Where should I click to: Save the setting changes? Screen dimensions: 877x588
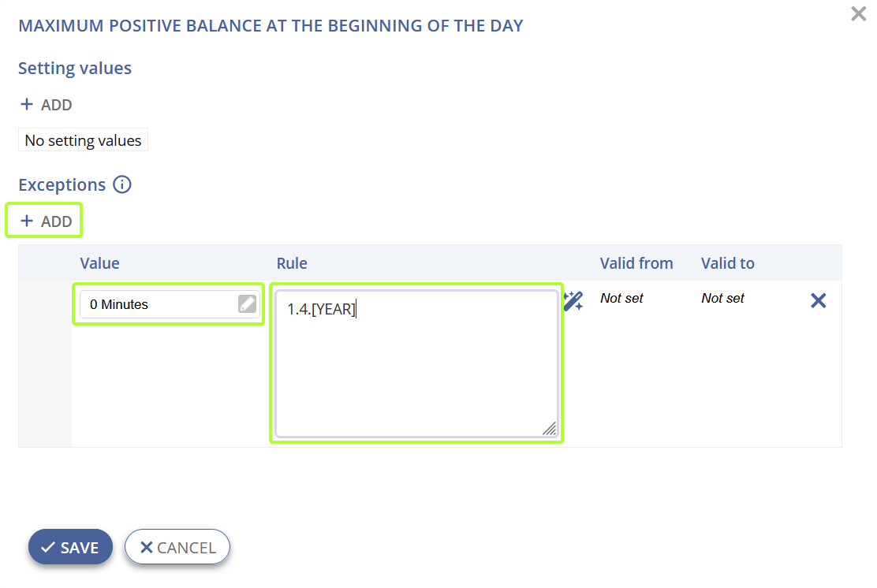click(x=70, y=547)
